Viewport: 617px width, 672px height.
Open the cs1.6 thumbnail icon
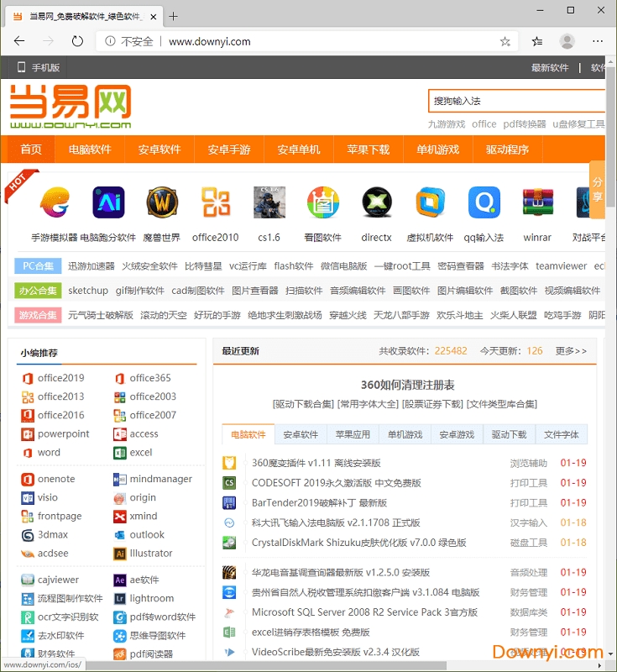pos(269,203)
